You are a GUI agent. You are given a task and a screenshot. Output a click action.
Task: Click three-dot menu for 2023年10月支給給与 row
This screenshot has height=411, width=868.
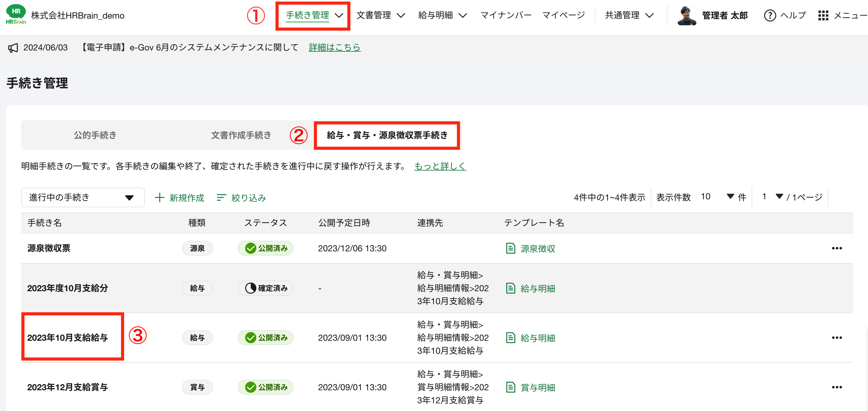coord(836,338)
